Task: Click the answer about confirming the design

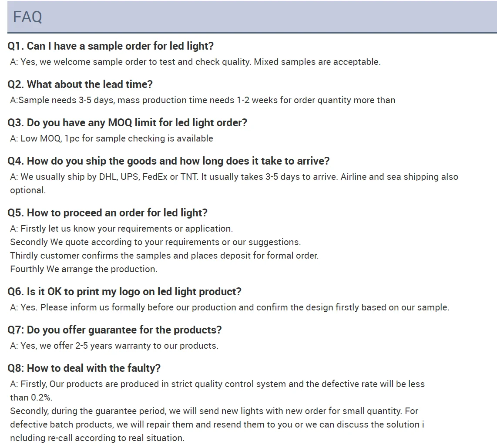Action: (229, 307)
